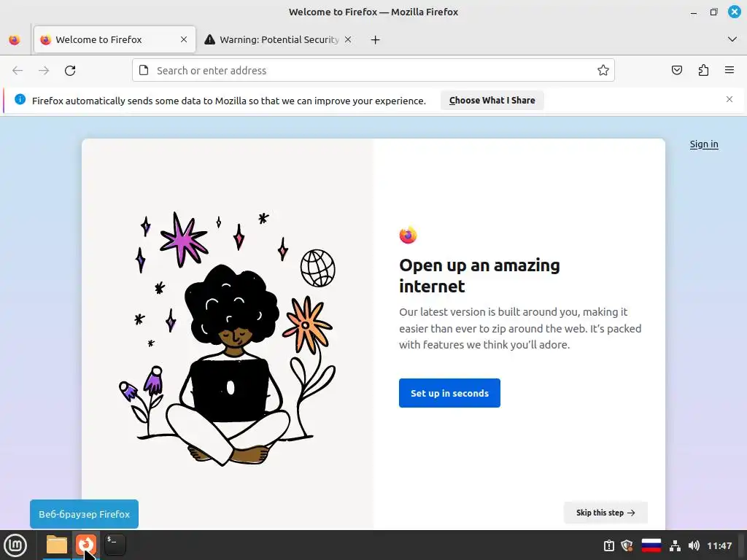
Task: Click the Firefox icon in the taskbar
Action: click(86, 545)
